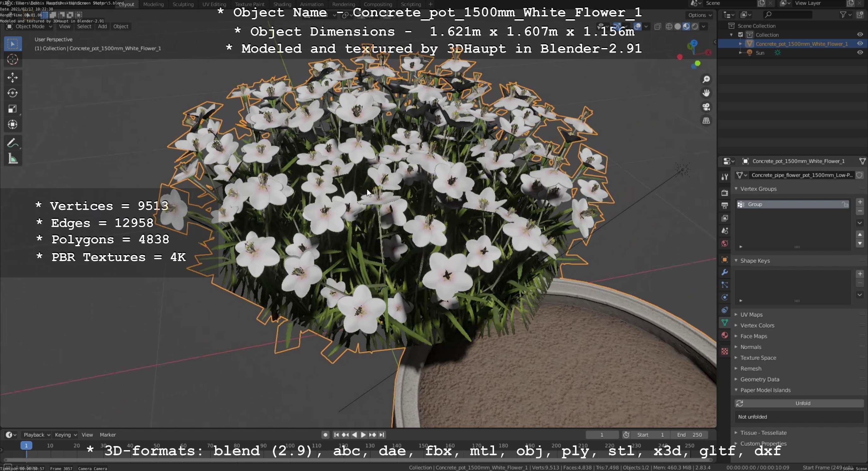Activate the 3D Cursor tool

point(13,60)
